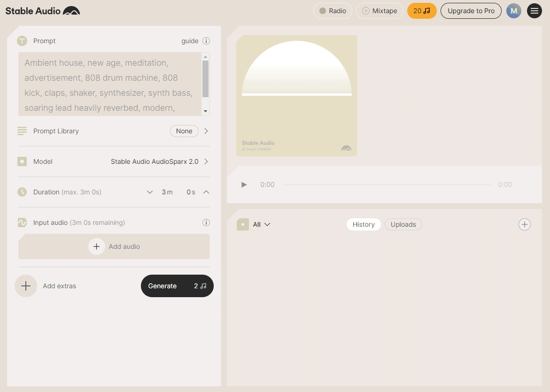
Task: Click the Input audio waveform icon
Action: point(22,223)
